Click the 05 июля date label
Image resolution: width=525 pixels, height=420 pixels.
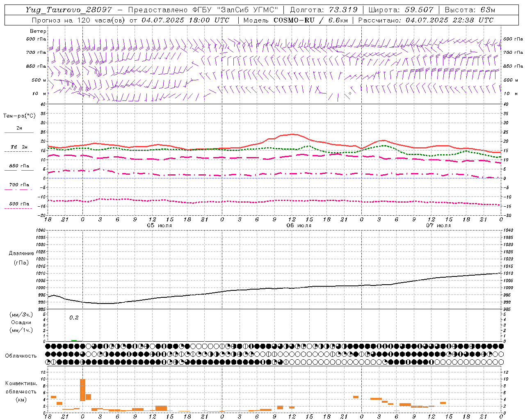(159, 226)
